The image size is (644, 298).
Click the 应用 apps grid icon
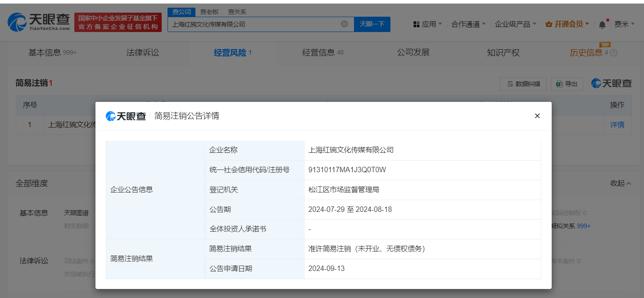416,24
